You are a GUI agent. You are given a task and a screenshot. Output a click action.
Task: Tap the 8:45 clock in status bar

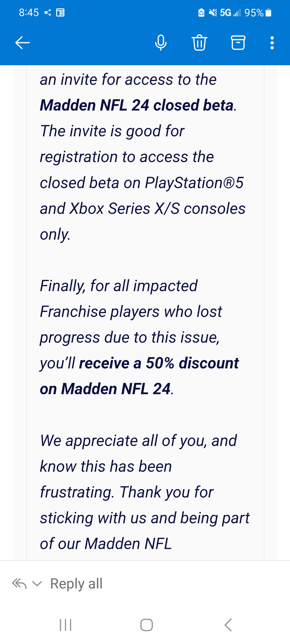pos(29,13)
